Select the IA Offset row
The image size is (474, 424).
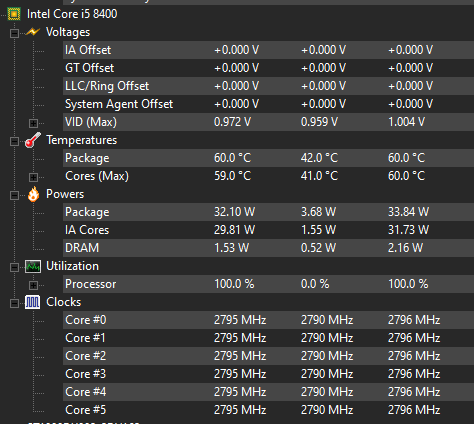point(268,50)
